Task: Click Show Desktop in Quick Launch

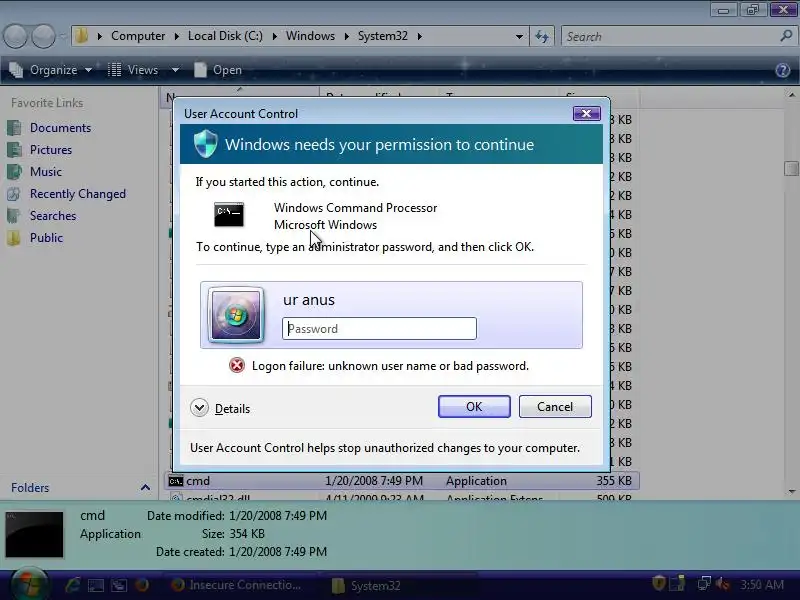Action: 96,585
